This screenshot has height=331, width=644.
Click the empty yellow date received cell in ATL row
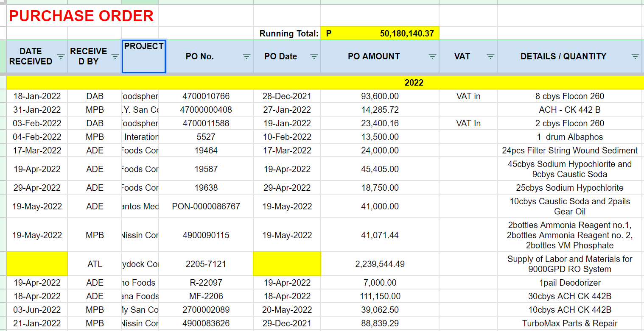point(37,264)
